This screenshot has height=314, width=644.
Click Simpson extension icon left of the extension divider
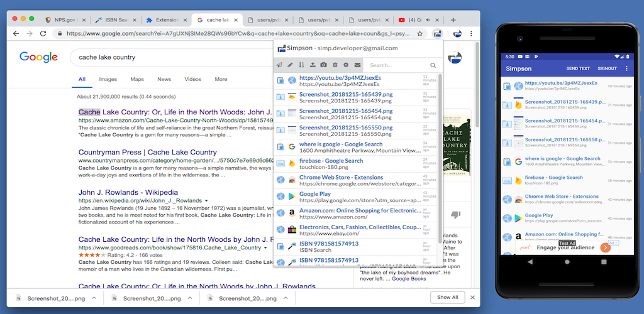438,33
